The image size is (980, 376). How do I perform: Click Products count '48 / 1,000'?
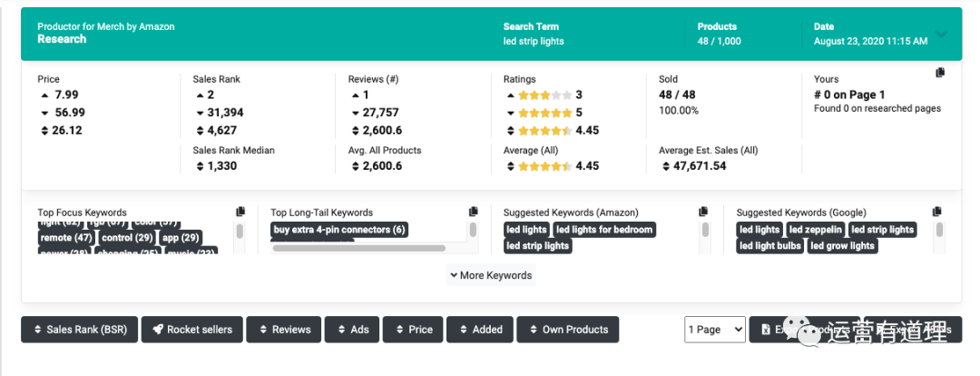click(x=720, y=41)
